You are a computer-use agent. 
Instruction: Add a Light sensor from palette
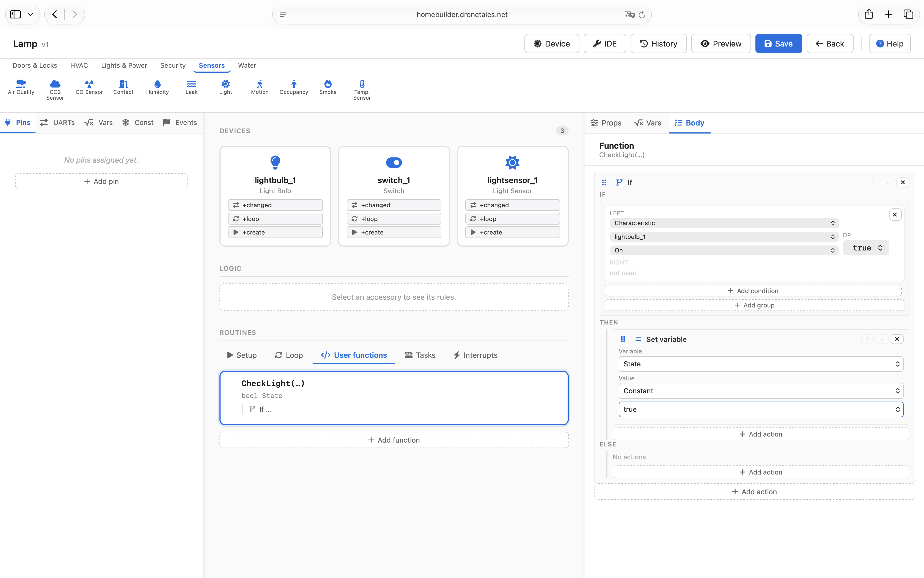tap(226, 87)
